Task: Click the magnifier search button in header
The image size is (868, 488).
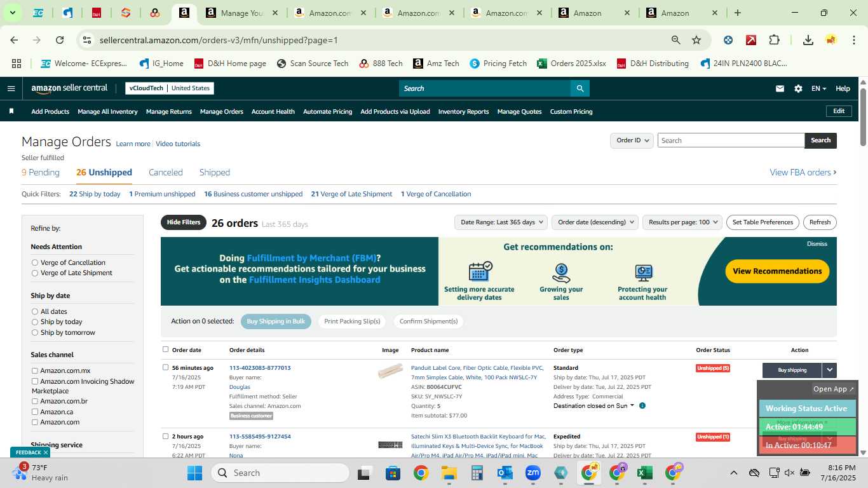Action: click(580, 88)
